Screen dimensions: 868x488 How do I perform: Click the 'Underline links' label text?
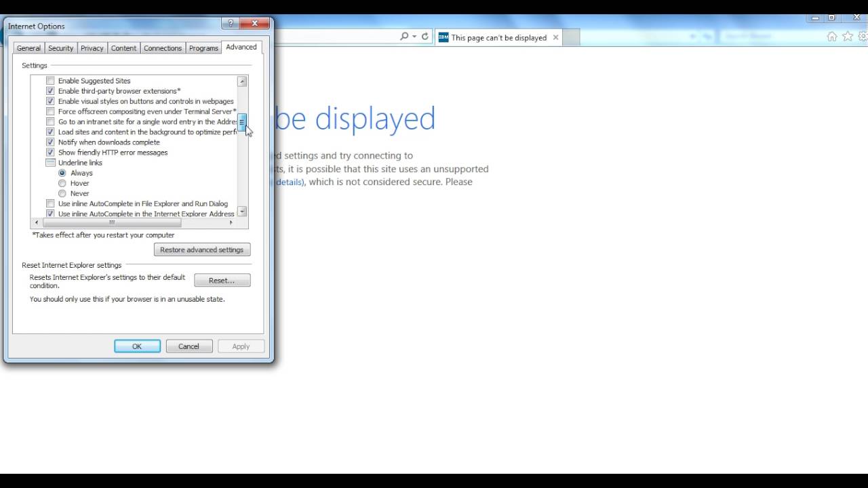pyautogui.click(x=80, y=163)
